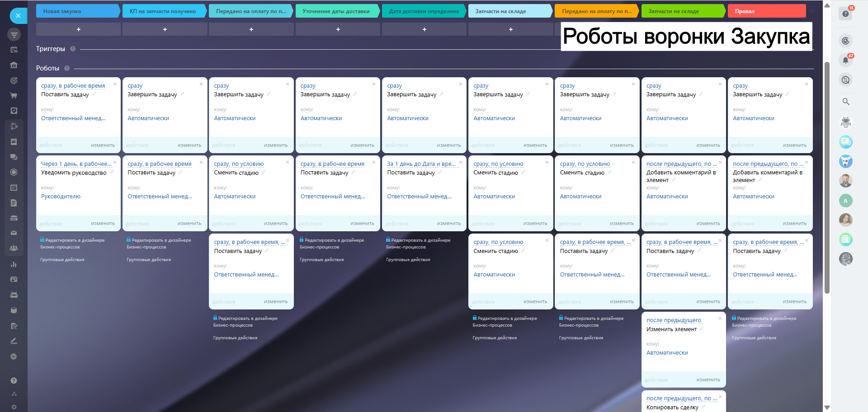The height and width of the screenshot is (412, 868).
Task: Click the scrollbar down arrow
Action: (x=827, y=407)
